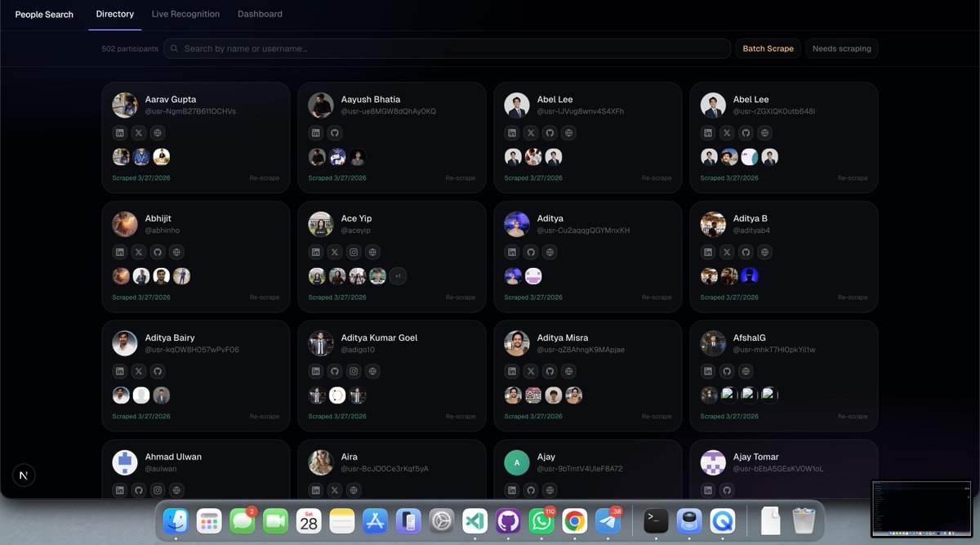Open X icon for @usr-IJVug8wnv4S4XFh
Viewport: 980px width, 545px height.
[x=531, y=132]
